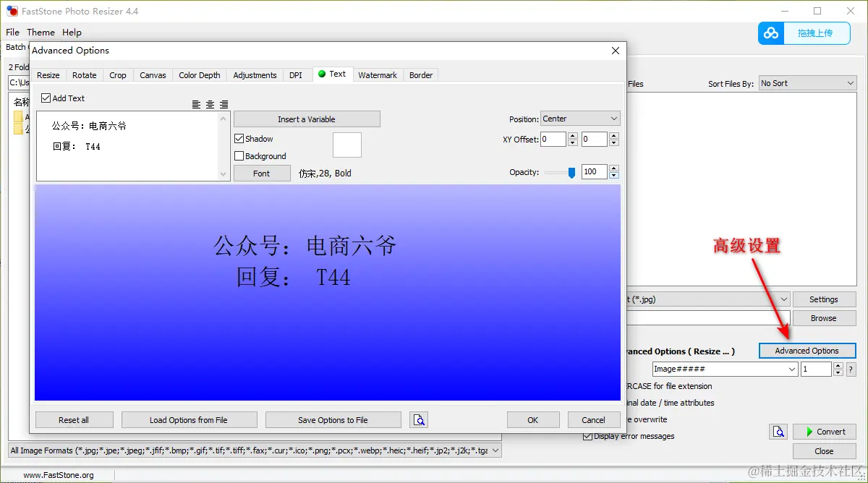This screenshot has height=483, width=868.
Task: Decrease opacity value with down arrow
Action: [x=614, y=176]
